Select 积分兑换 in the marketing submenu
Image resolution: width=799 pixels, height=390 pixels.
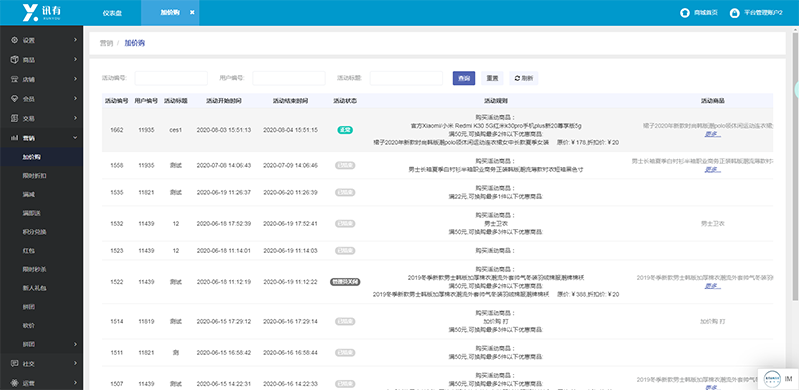(31, 231)
